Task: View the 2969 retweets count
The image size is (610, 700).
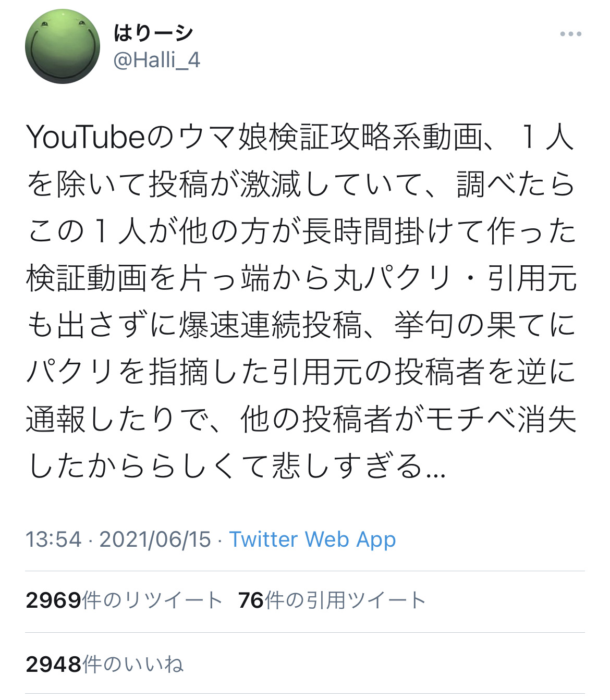Action: tap(53, 600)
